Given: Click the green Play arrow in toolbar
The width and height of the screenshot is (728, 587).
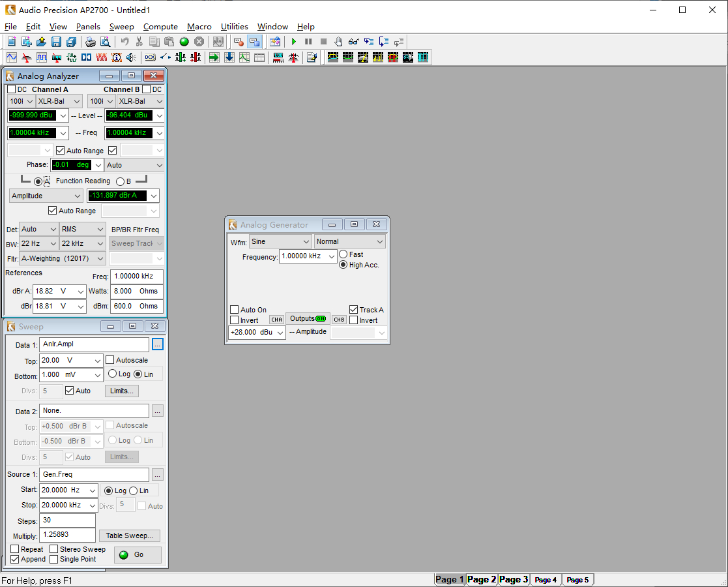Looking at the screenshot, I should pos(294,42).
